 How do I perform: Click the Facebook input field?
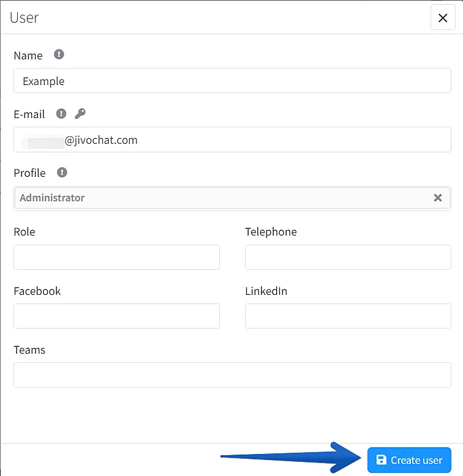coord(116,316)
